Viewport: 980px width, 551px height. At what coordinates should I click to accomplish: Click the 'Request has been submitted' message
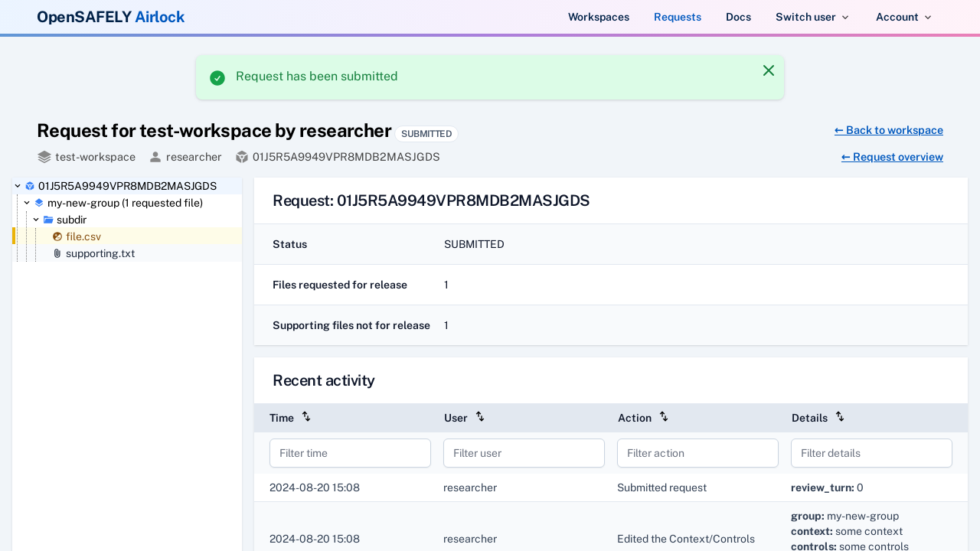pyautogui.click(x=317, y=77)
